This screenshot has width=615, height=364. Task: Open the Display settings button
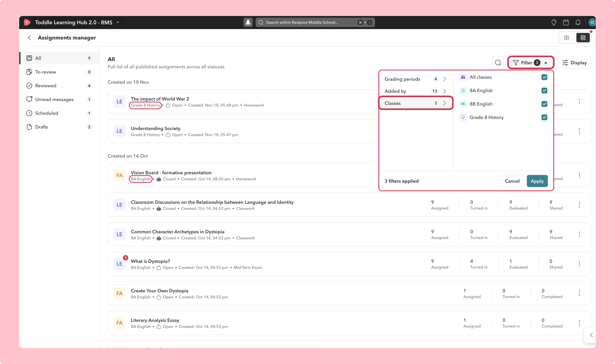574,63
